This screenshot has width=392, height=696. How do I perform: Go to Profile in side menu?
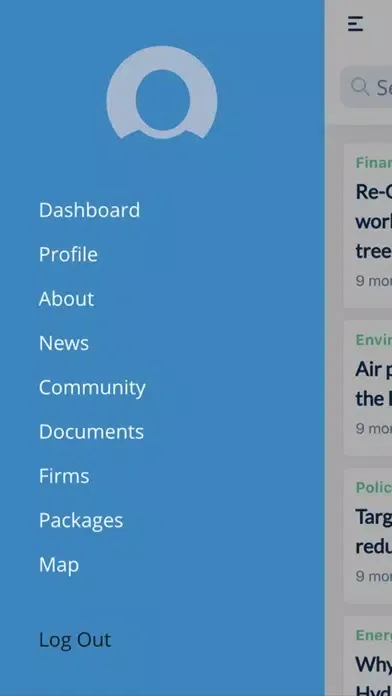[68, 254]
